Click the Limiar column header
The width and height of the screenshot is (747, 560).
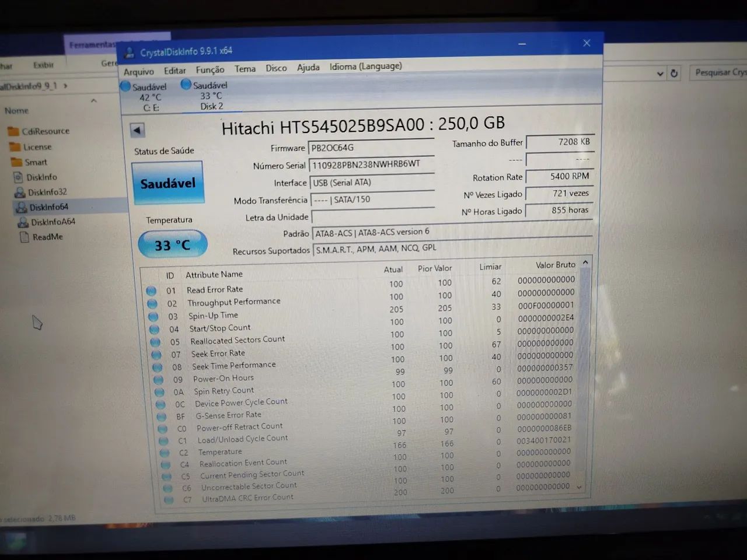[x=490, y=267]
